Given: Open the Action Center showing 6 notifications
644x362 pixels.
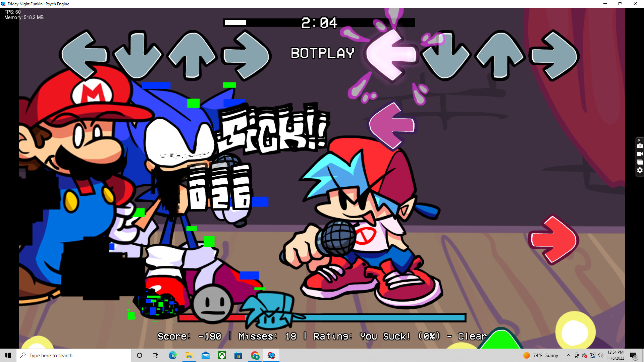Looking at the screenshot, I should click(634, 355).
